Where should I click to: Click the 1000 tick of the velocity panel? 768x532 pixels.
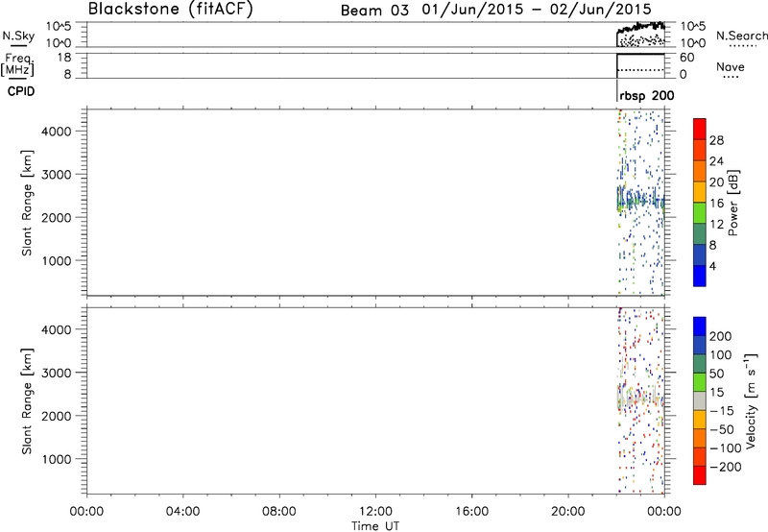[57, 459]
